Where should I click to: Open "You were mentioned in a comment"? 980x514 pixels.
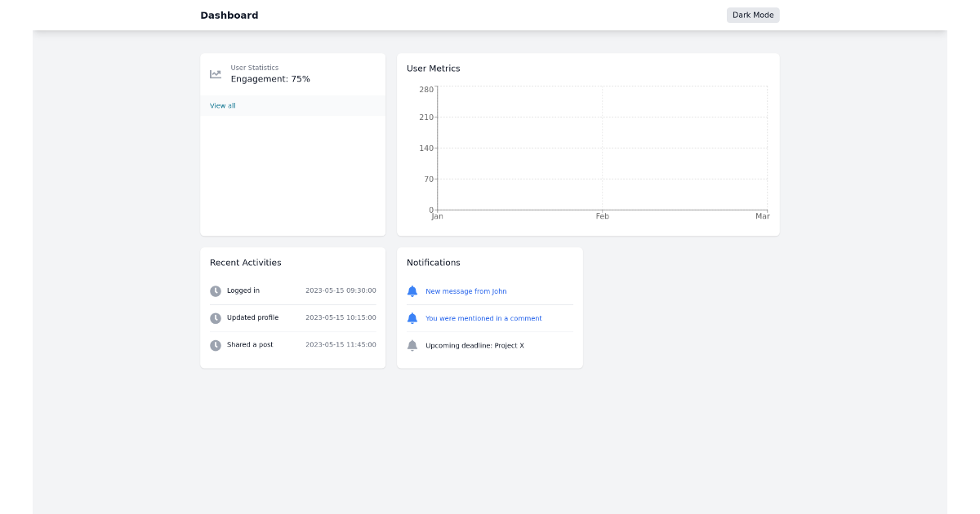coord(483,317)
